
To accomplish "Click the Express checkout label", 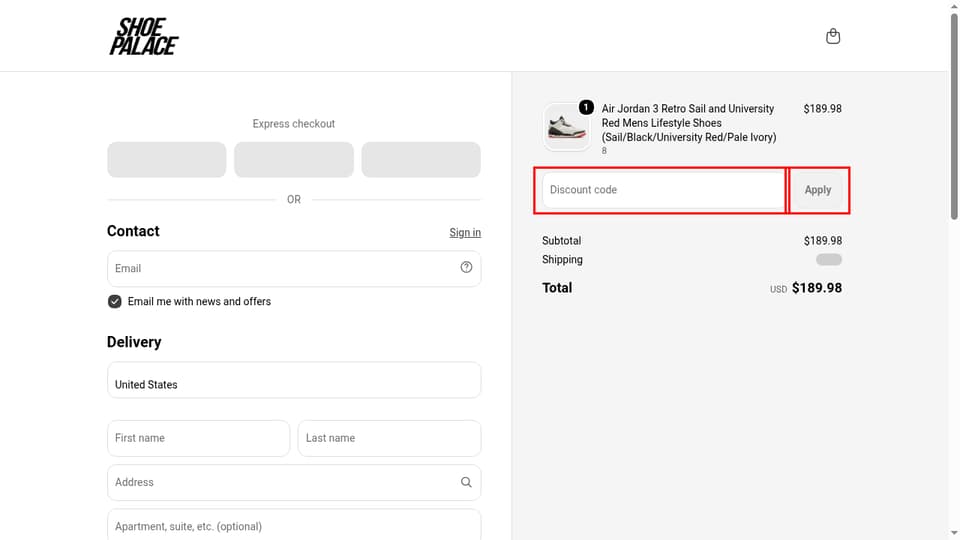I will 294,124.
